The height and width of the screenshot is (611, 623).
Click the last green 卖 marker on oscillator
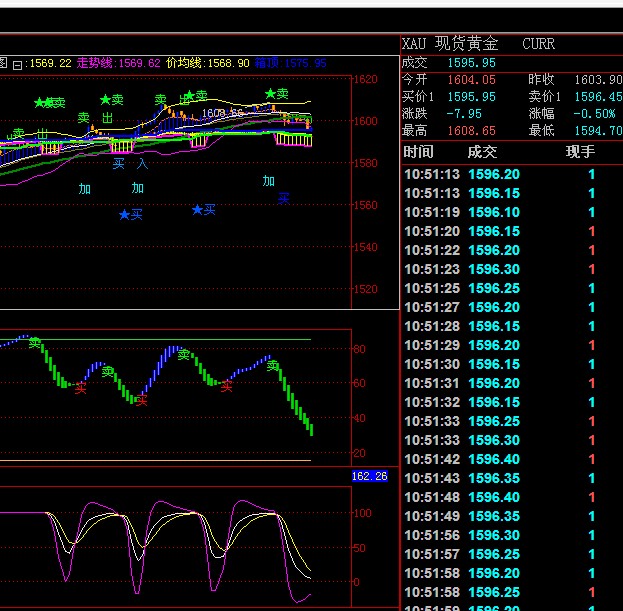tap(272, 366)
